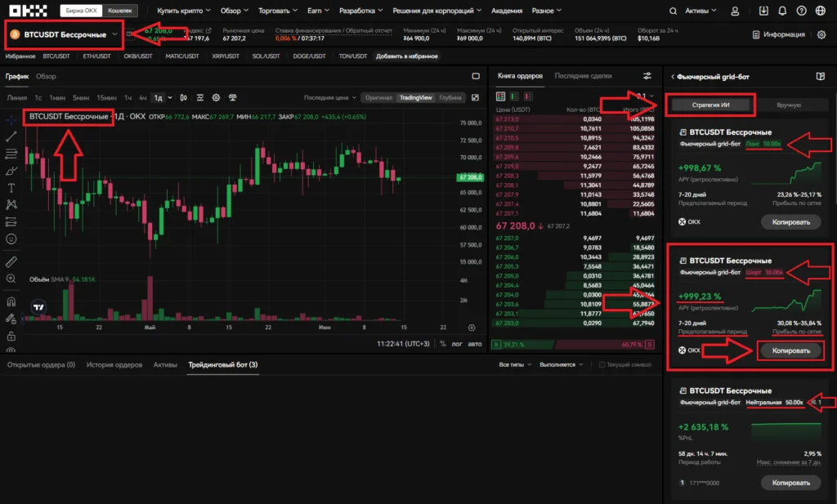
Task: Open the help question mark icon
Action: 801,11
